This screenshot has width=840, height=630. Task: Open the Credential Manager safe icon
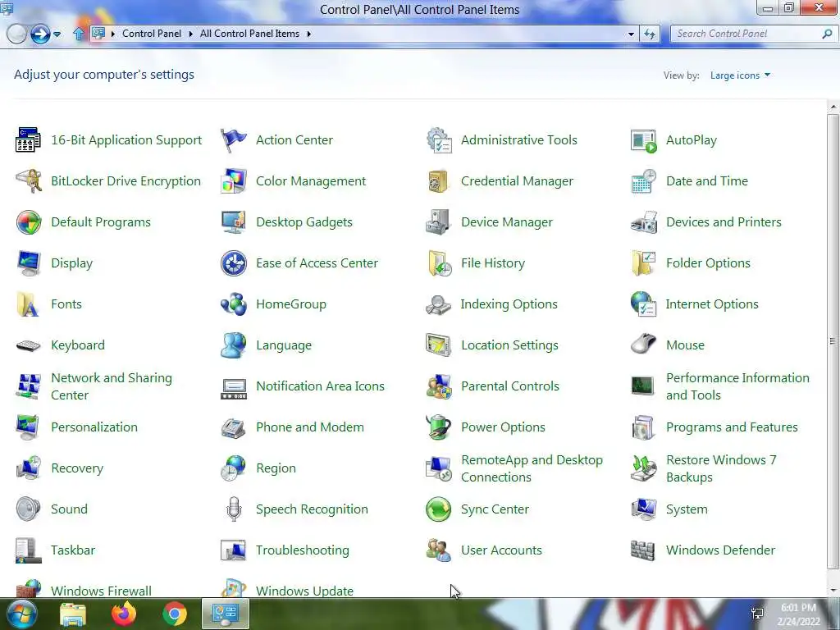439,181
